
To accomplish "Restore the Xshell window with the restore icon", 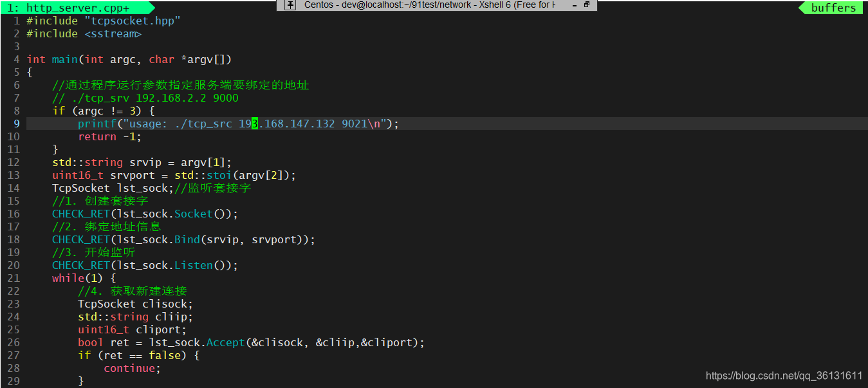I will coord(587,5).
